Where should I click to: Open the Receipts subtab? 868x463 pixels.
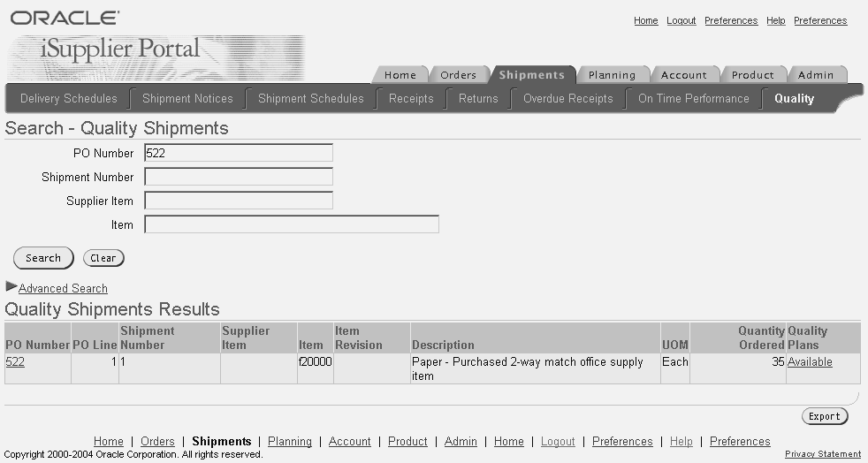tap(411, 98)
